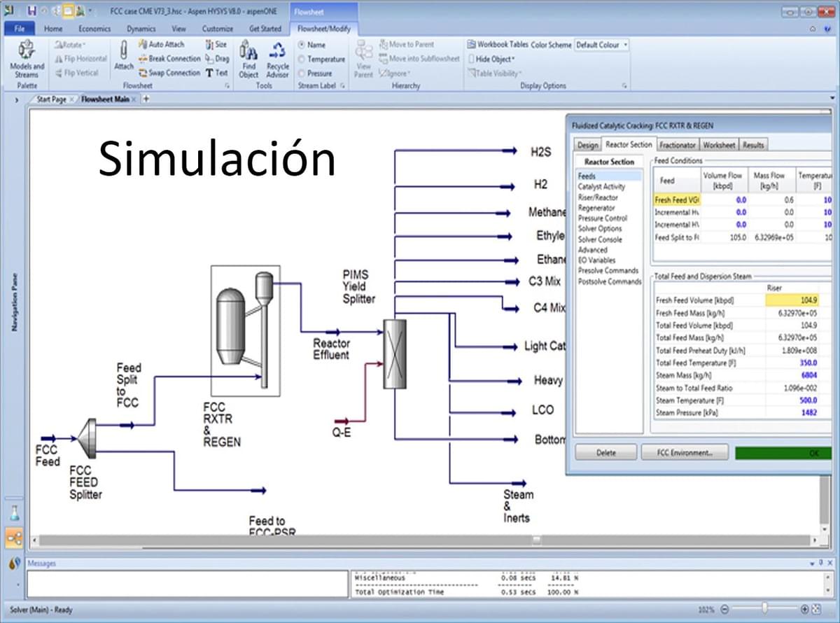
Task: Select the Size tool
Action: click(x=216, y=44)
